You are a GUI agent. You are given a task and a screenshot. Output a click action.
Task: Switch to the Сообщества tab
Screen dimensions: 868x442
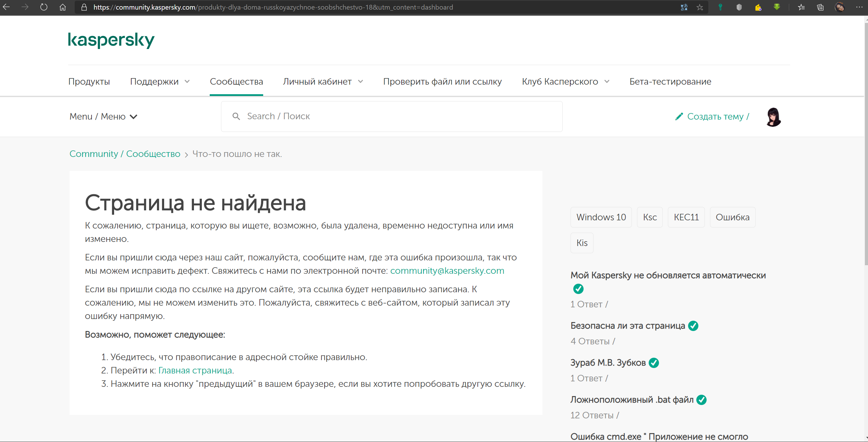[x=236, y=82]
